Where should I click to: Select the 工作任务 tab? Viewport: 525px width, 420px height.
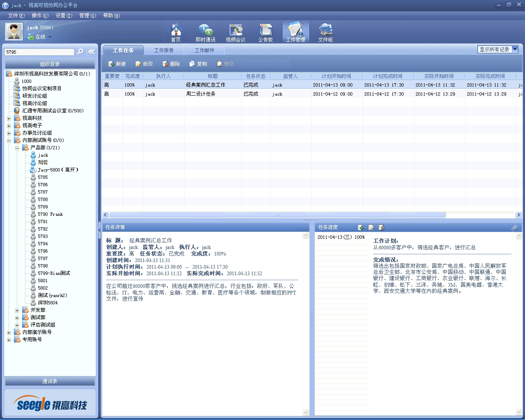click(x=123, y=50)
